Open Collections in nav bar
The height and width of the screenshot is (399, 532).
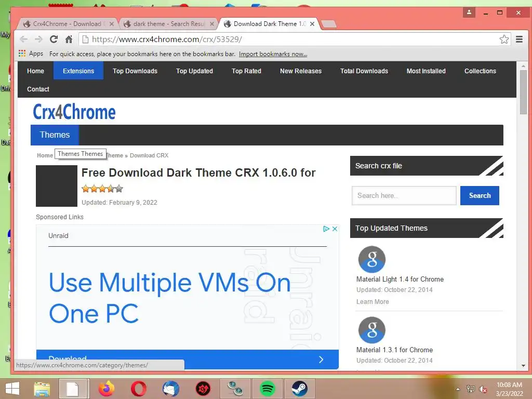coord(480,71)
